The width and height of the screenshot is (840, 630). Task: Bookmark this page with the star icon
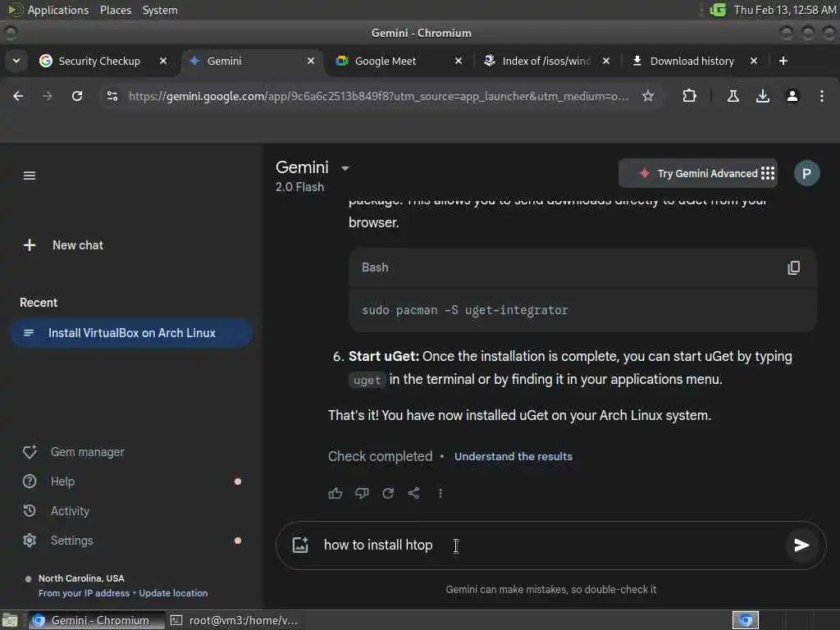coord(648,96)
